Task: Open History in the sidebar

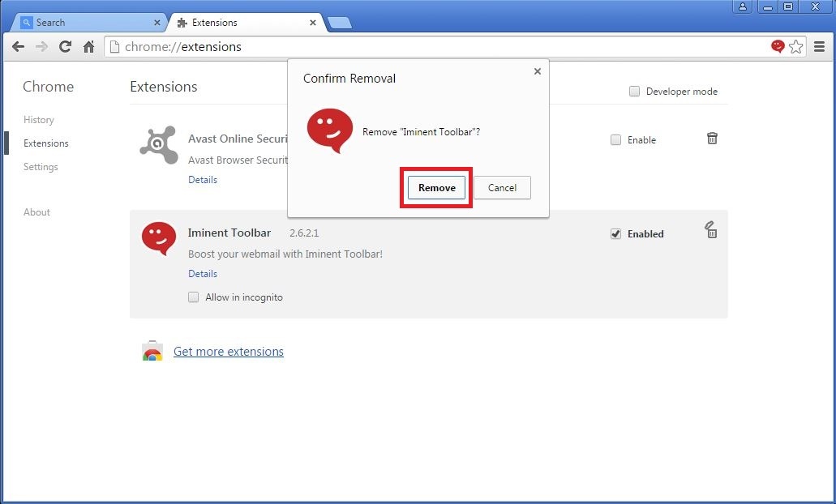Action: pos(38,120)
